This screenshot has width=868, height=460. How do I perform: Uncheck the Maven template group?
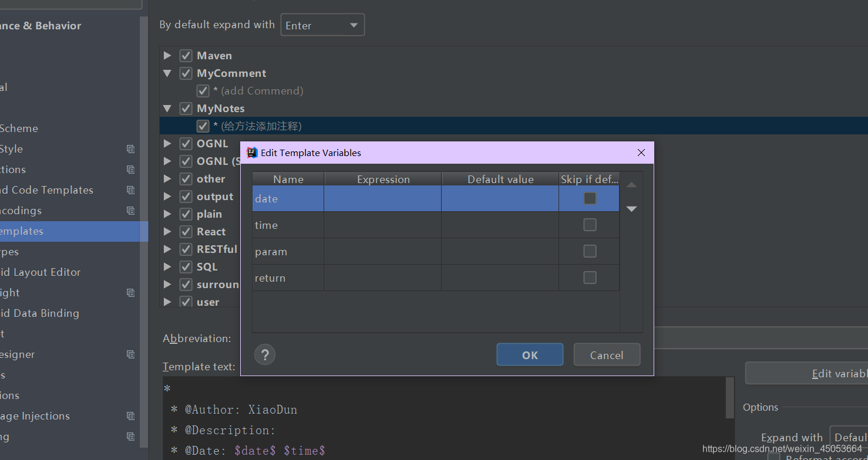click(186, 56)
